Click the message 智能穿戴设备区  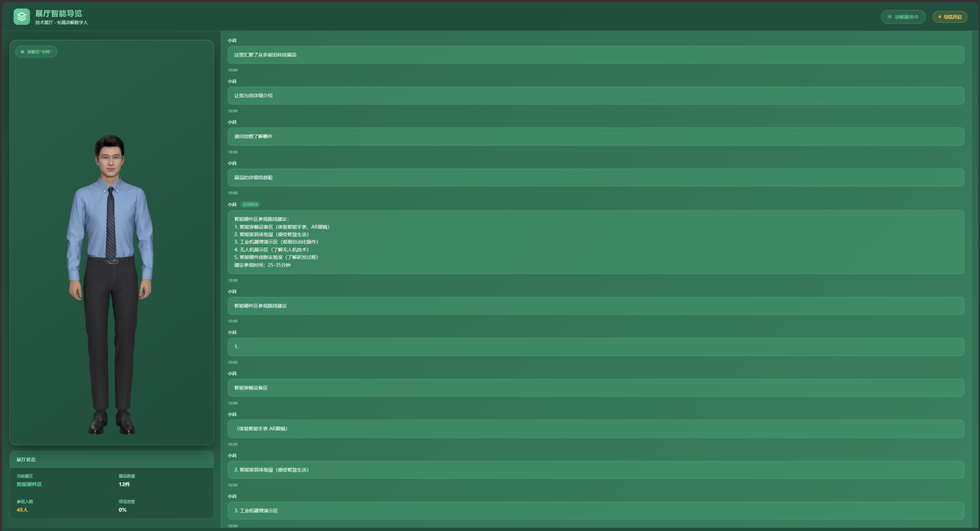pos(596,388)
